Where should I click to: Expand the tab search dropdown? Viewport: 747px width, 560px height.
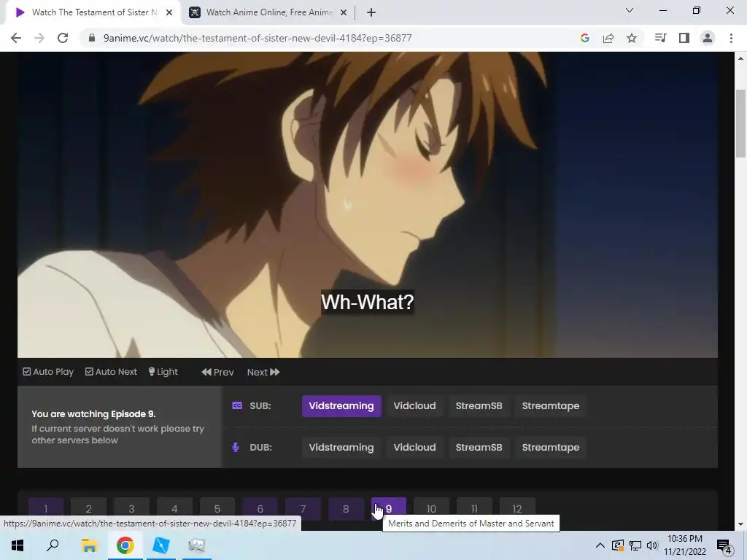tap(630, 10)
